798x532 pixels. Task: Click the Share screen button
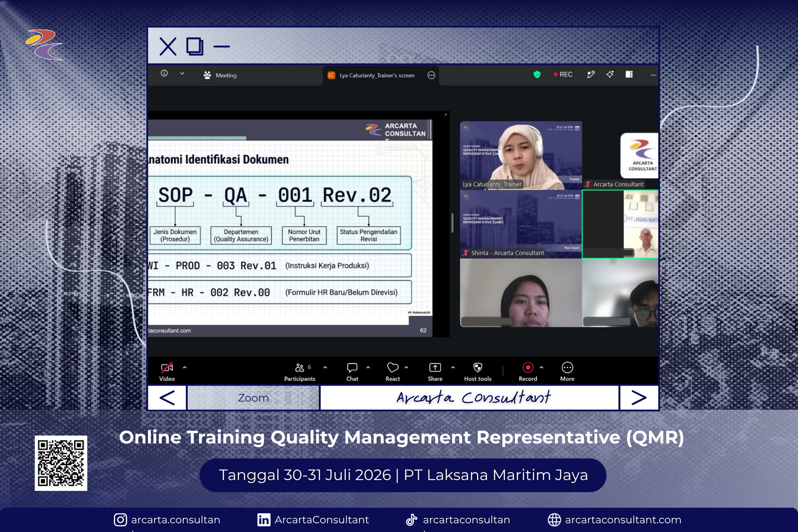pos(435,372)
